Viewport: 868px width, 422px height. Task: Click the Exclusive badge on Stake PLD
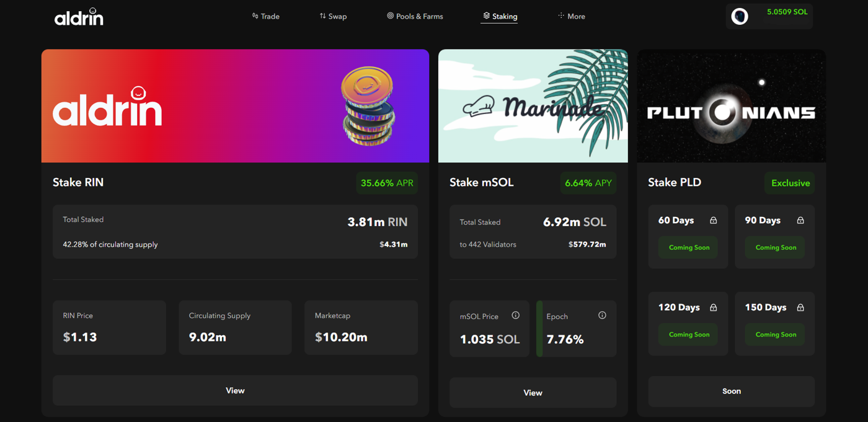coord(790,183)
